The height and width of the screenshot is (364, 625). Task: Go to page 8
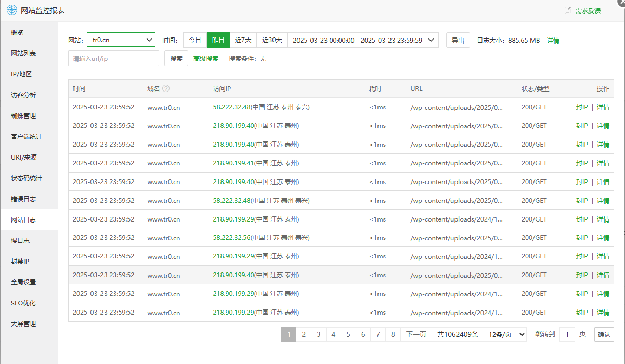tap(393, 334)
